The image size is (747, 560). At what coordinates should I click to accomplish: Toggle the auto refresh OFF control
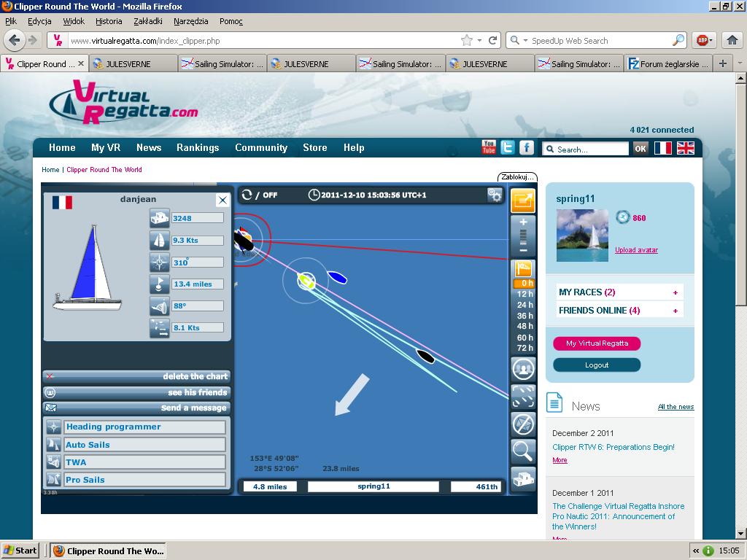click(260, 195)
